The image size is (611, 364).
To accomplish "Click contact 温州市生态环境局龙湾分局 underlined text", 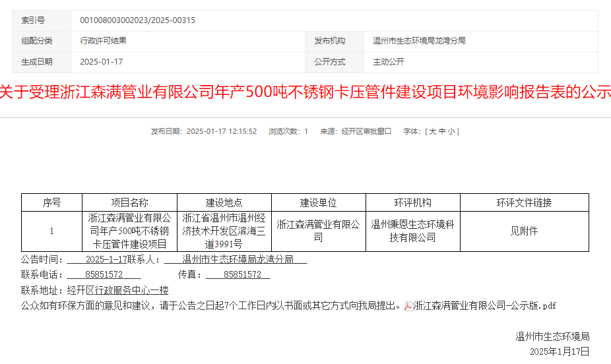I will click(x=238, y=260).
